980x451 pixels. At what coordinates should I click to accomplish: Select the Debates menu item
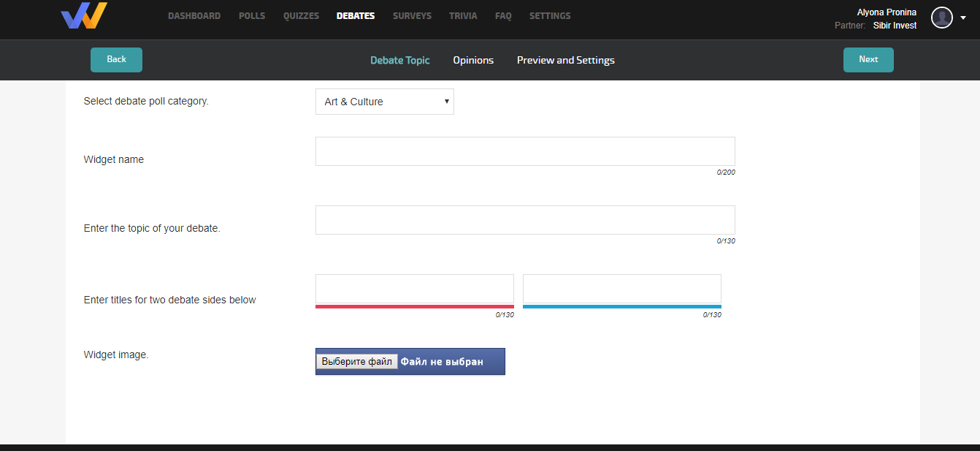point(356,16)
